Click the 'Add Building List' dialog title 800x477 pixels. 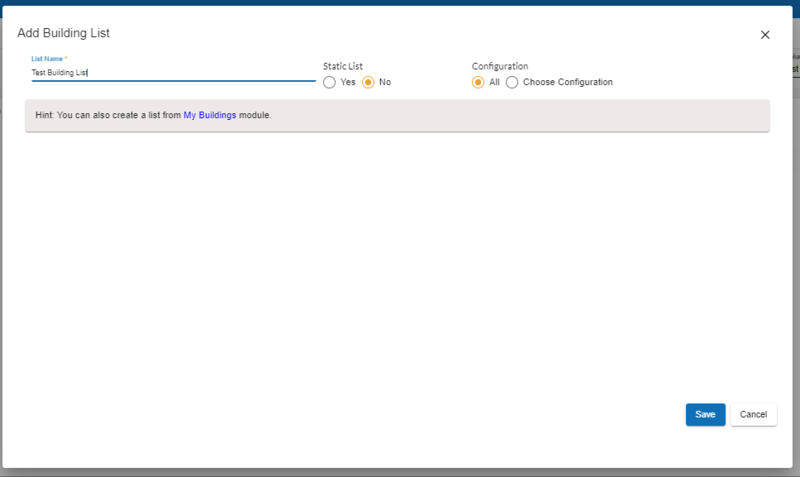[63, 33]
